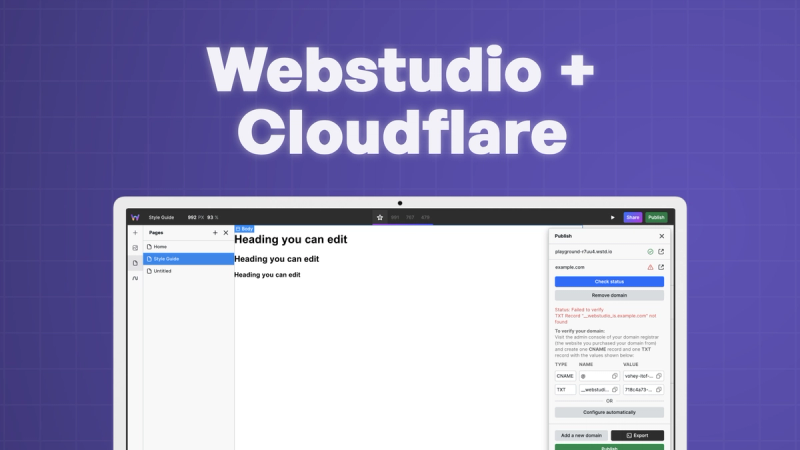Click the green verified icon for playground domain

(x=651, y=252)
